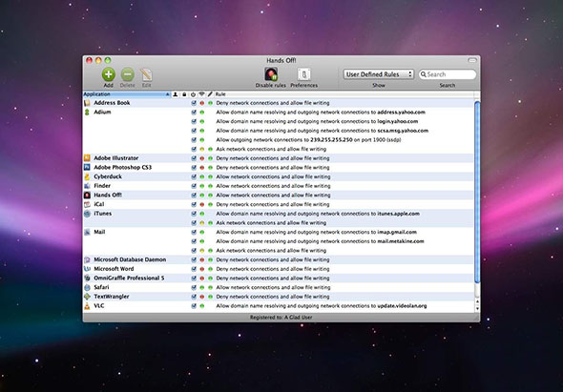Click the toolbar toggle pill button
Screen dimensions: 563x392
472,60
